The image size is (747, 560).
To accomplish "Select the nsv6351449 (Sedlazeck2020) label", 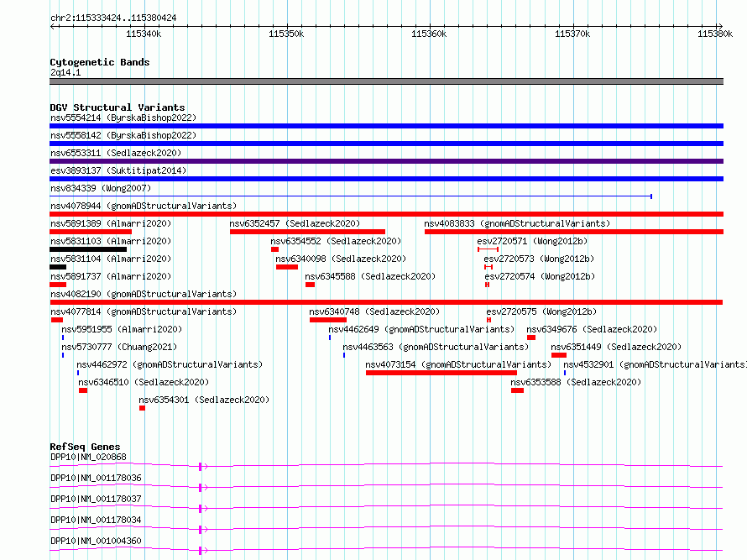I will pyautogui.click(x=616, y=347).
